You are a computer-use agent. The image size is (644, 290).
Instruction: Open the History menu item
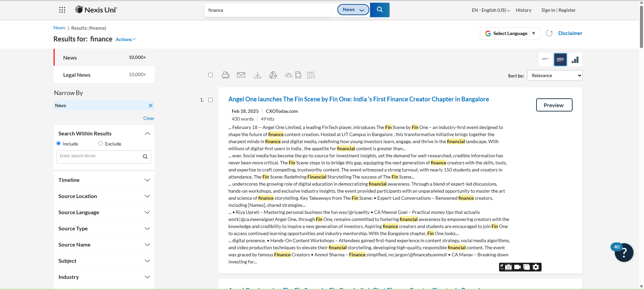click(523, 10)
